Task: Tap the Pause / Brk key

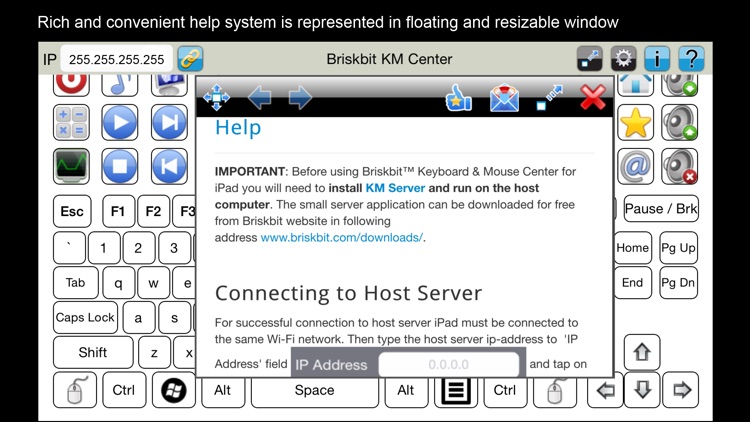Action: [x=661, y=208]
